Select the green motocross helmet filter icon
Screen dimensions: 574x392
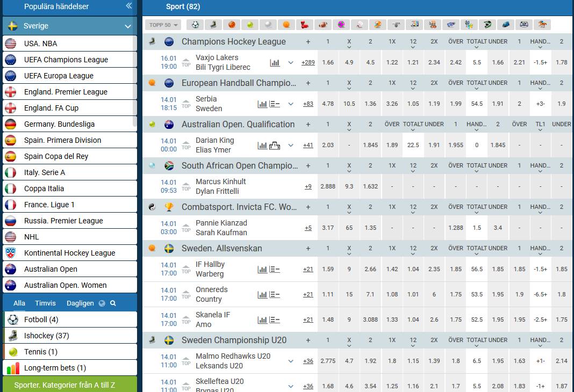pyautogui.click(x=487, y=25)
